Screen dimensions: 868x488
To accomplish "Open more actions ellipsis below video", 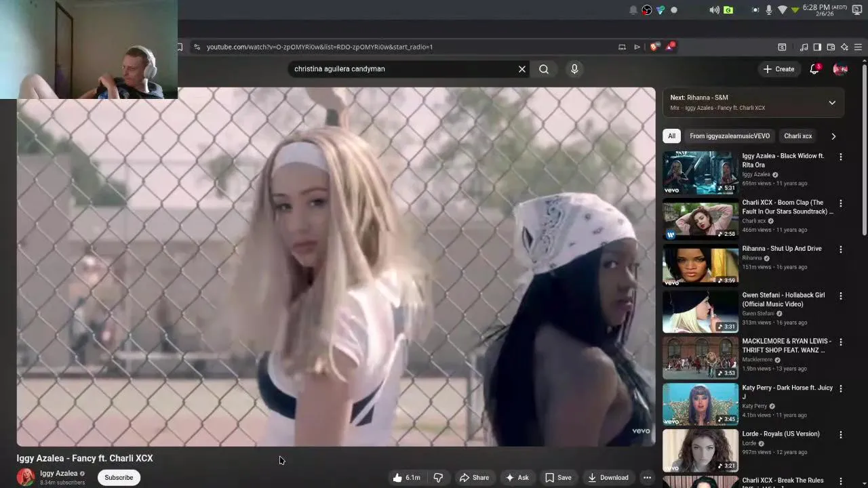I will tap(647, 478).
